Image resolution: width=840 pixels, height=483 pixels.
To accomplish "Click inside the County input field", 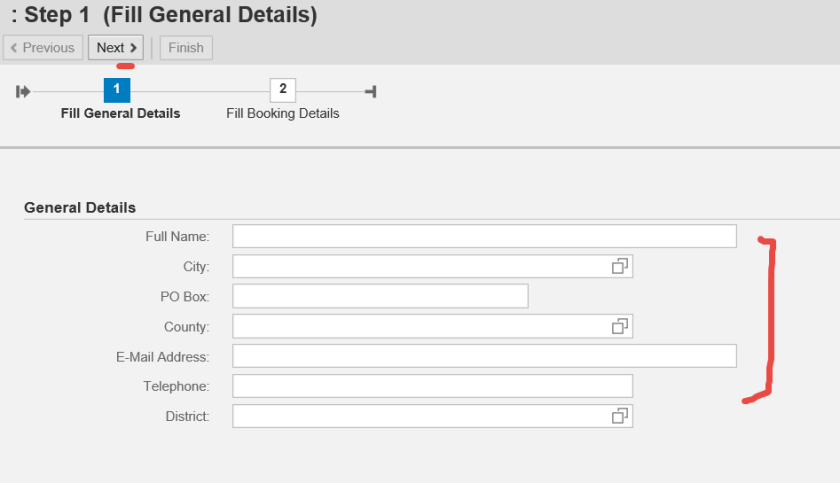I will (420, 326).
